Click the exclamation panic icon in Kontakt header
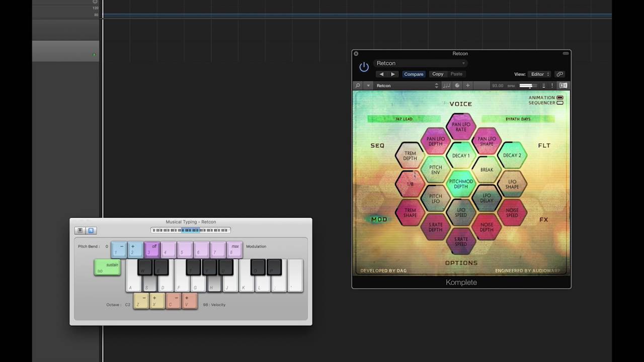 click(552, 85)
